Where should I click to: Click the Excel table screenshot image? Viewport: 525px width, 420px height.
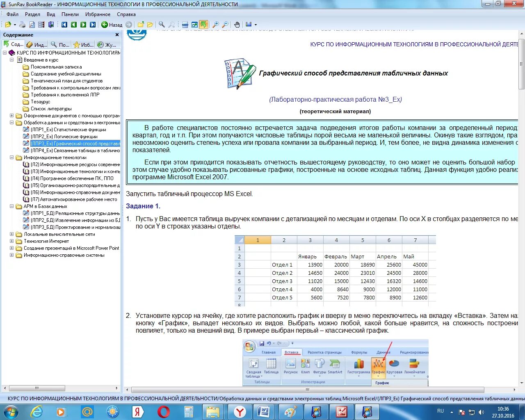335,271
